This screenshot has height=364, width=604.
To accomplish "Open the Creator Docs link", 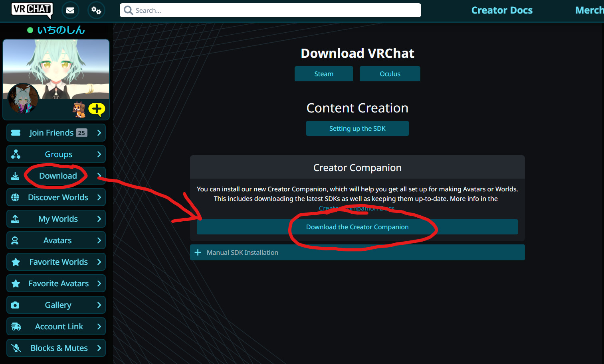I will pos(501,10).
